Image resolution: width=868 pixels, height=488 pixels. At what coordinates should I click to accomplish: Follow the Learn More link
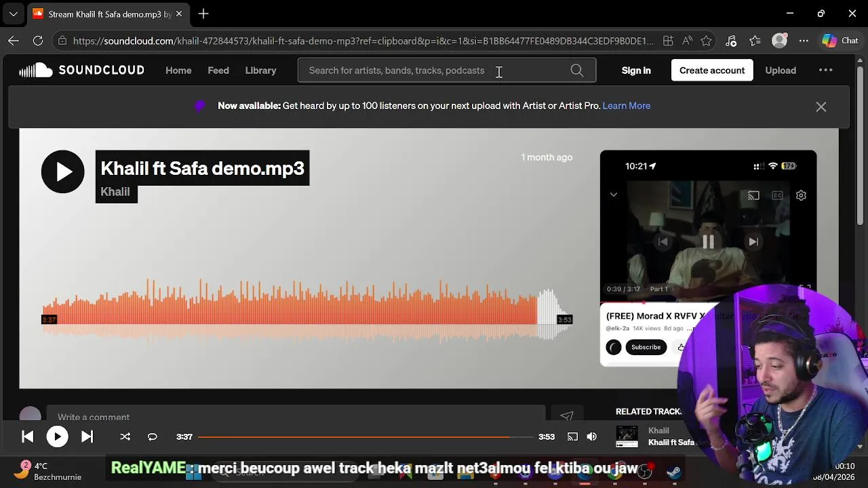pyautogui.click(x=627, y=106)
